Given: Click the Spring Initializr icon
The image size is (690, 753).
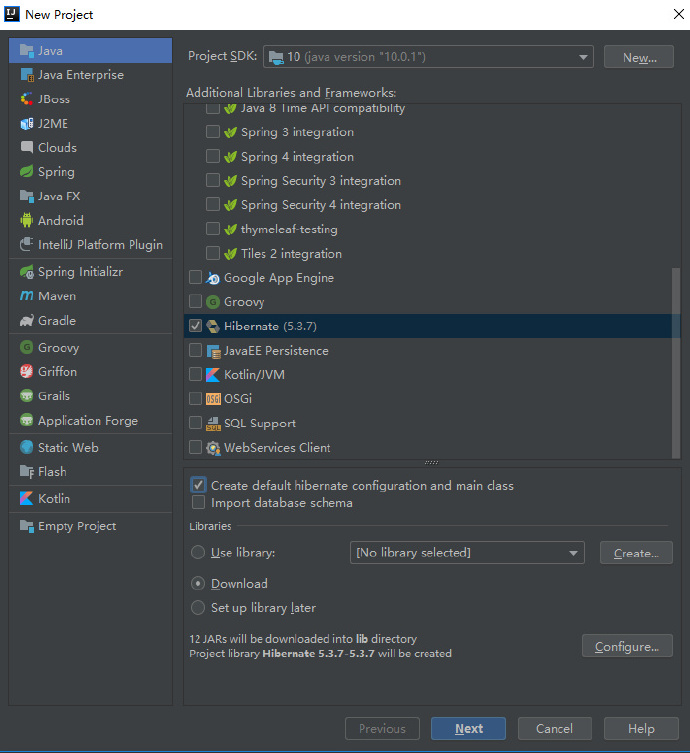Looking at the screenshot, I should click(x=27, y=272).
